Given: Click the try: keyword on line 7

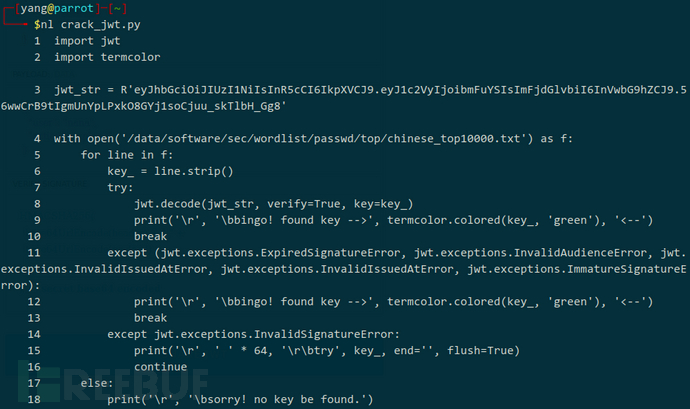Looking at the screenshot, I should [x=120, y=188].
